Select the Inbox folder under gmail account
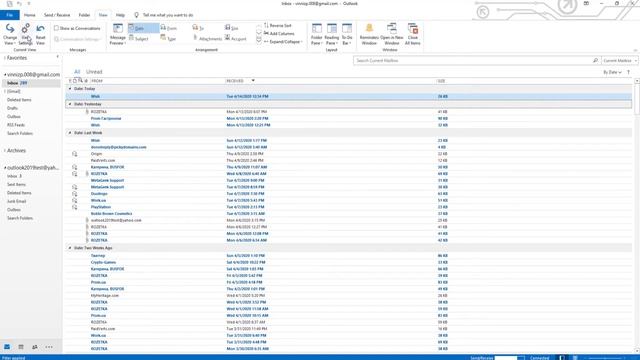The height and width of the screenshot is (360, 640). click(x=31, y=83)
